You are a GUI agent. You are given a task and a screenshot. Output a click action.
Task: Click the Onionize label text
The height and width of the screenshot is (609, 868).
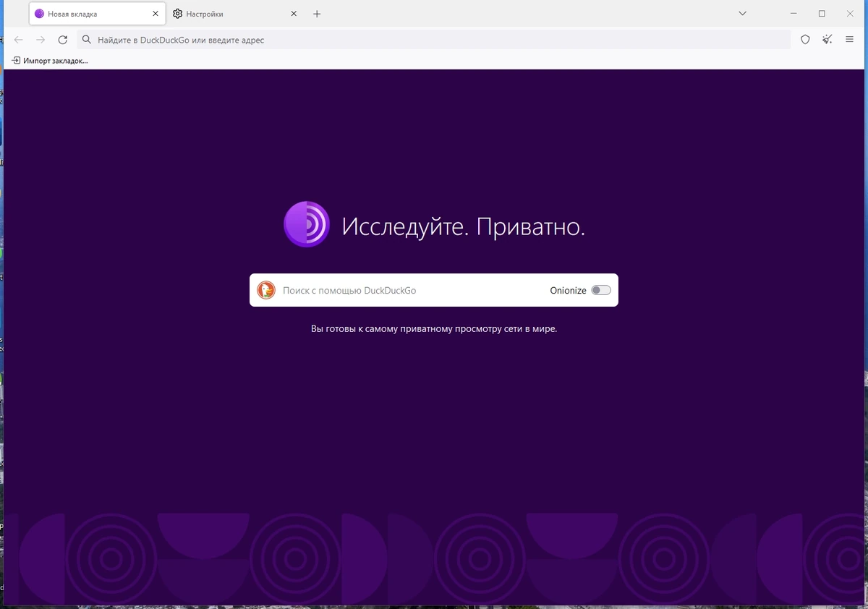click(568, 290)
